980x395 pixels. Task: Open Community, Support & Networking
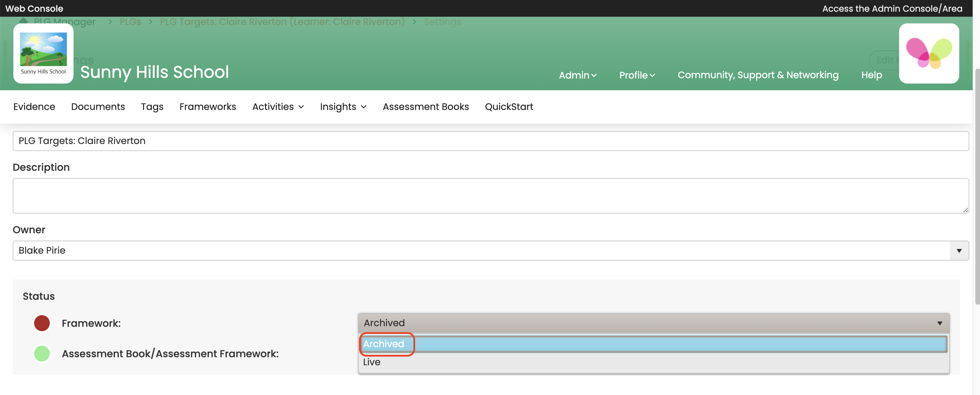click(757, 75)
